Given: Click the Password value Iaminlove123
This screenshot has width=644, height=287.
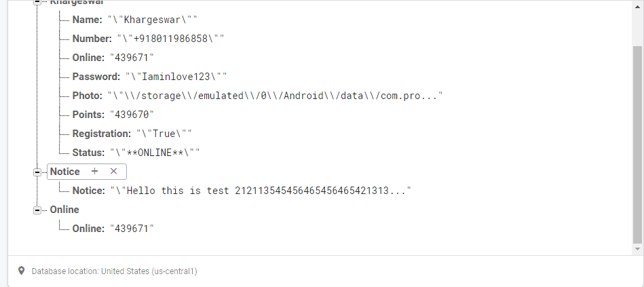Looking at the screenshot, I should pyautogui.click(x=175, y=77).
